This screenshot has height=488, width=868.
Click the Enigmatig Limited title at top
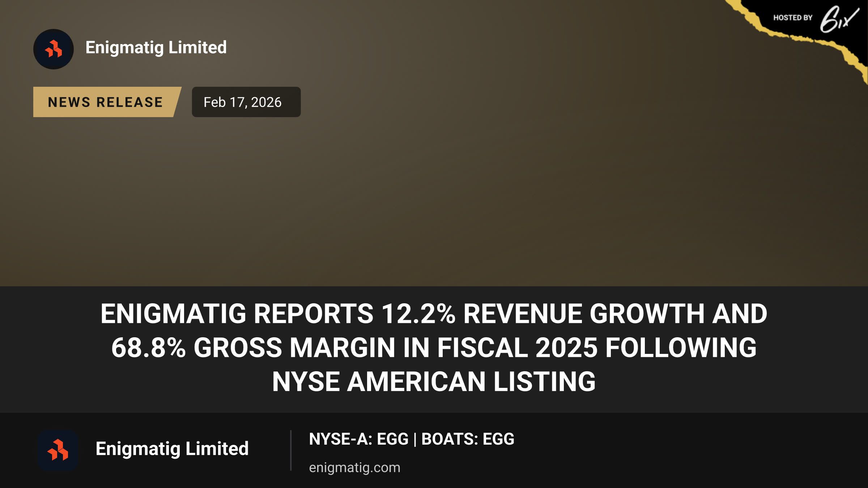(x=156, y=48)
